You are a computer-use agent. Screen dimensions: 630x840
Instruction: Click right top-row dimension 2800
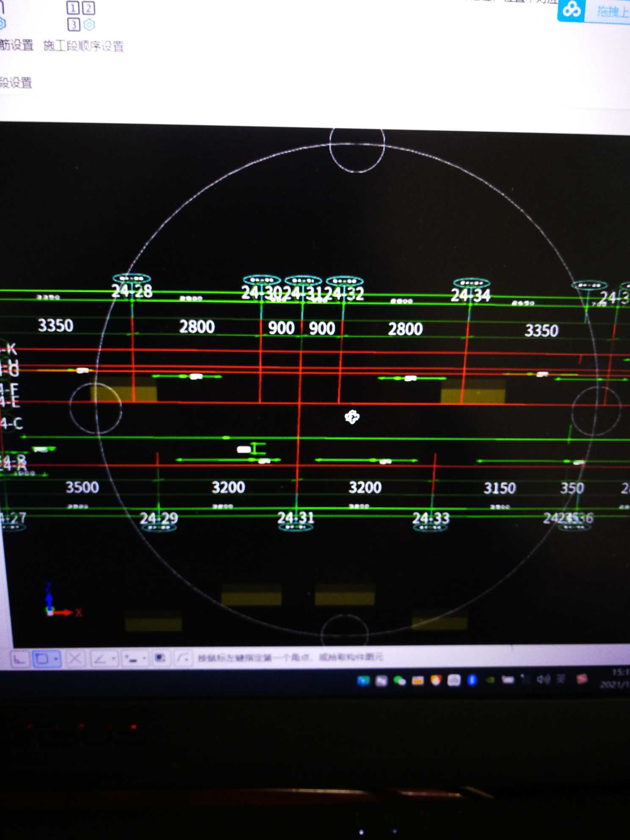(405, 329)
